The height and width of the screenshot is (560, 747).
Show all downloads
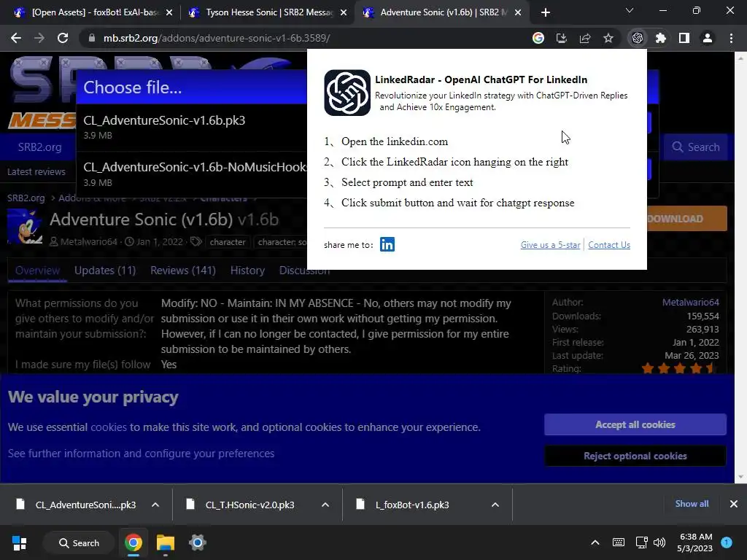[x=692, y=504]
